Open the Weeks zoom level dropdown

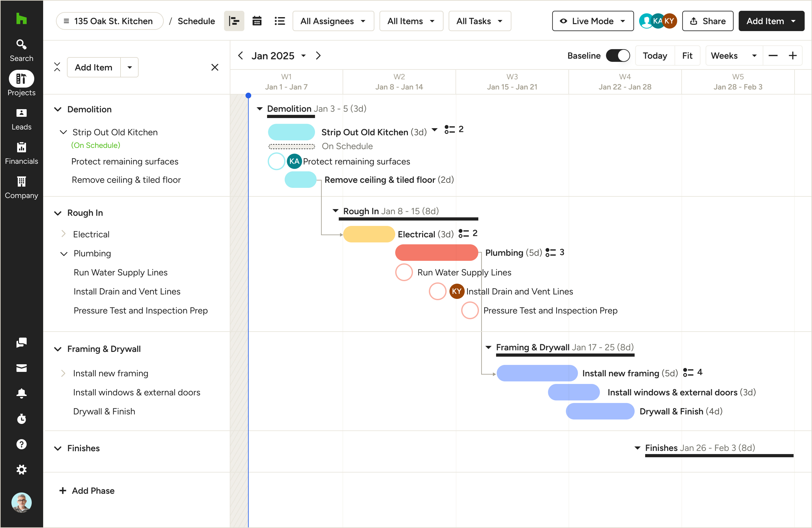(x=733, y=56)
